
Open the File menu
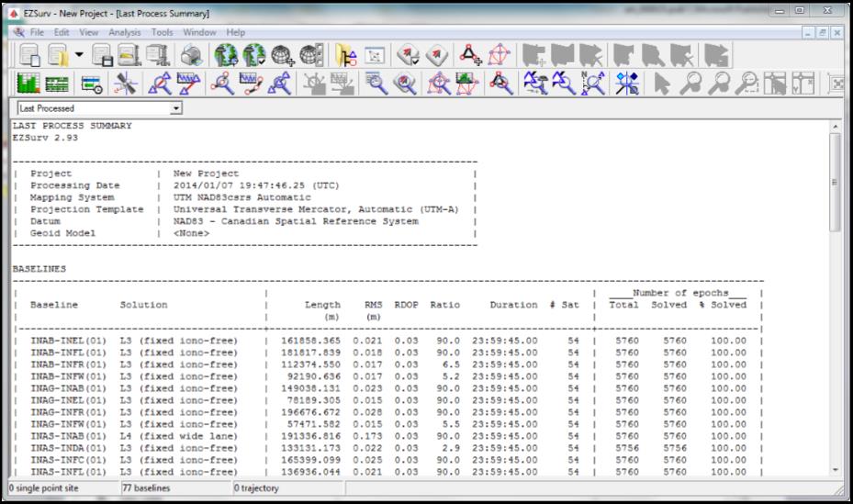coord(37,32)
